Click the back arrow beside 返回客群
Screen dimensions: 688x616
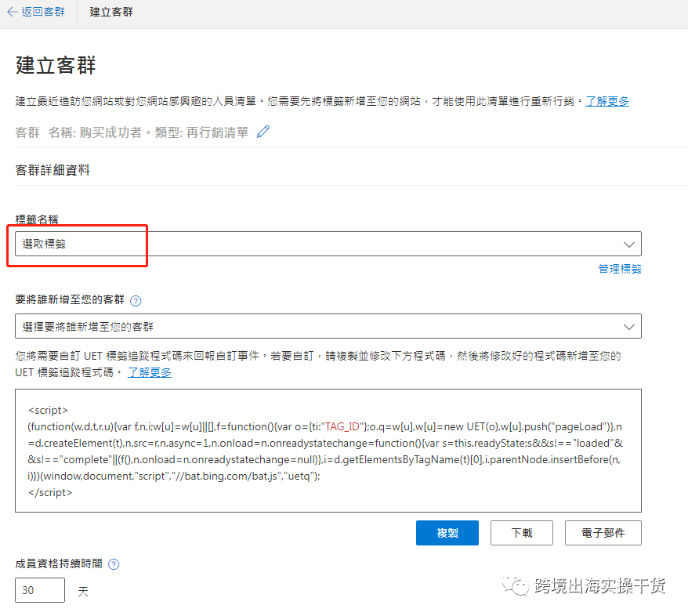(9, 12)
